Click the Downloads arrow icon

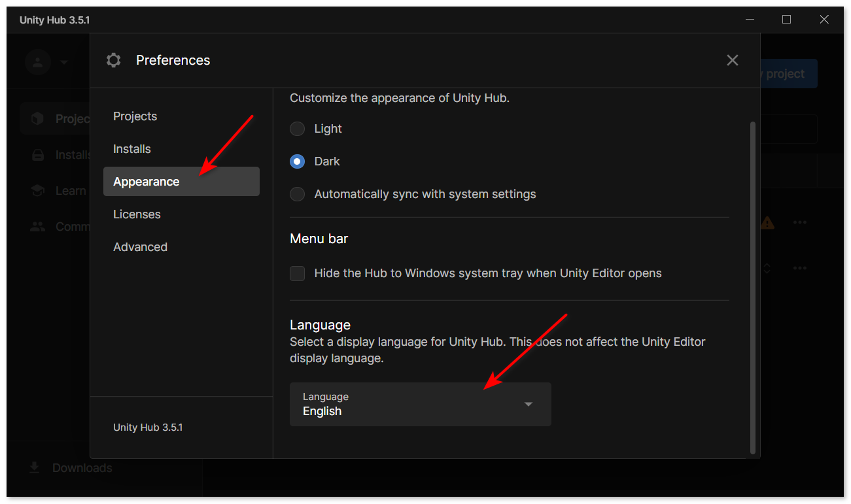(35, 468)
